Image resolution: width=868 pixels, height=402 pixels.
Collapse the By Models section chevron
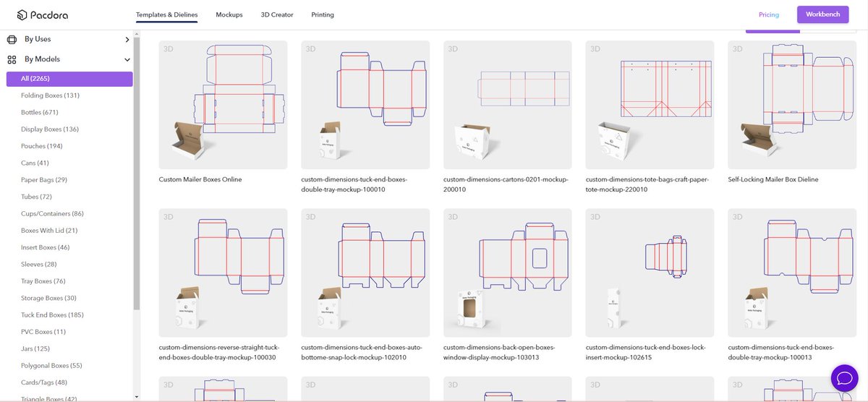pos(127,59)
